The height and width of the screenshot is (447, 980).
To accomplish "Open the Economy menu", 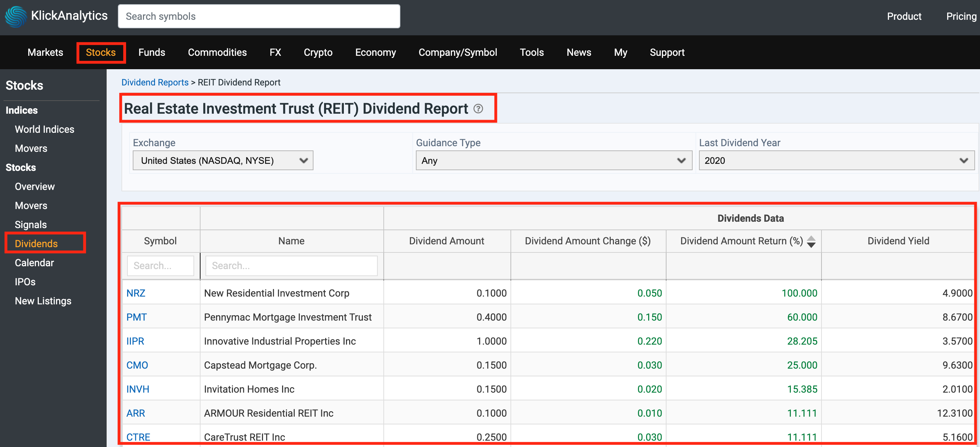I will (x=376, y=53).
